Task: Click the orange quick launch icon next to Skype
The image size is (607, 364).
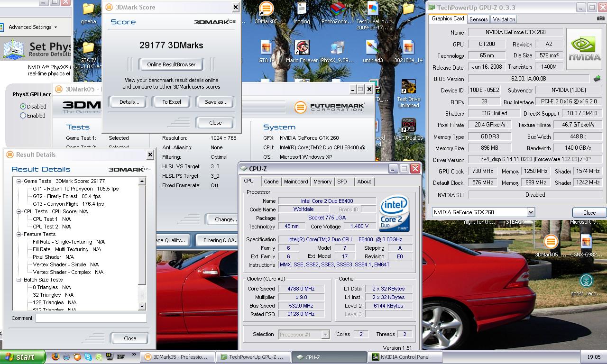Action: coord(77,357)
